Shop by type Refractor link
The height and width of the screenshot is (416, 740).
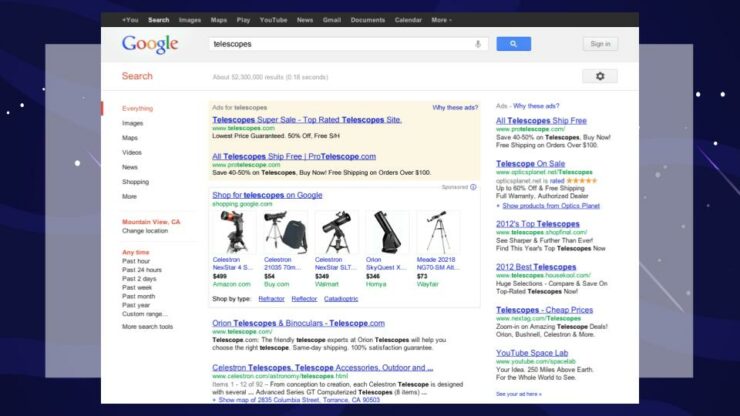point(271,298)
